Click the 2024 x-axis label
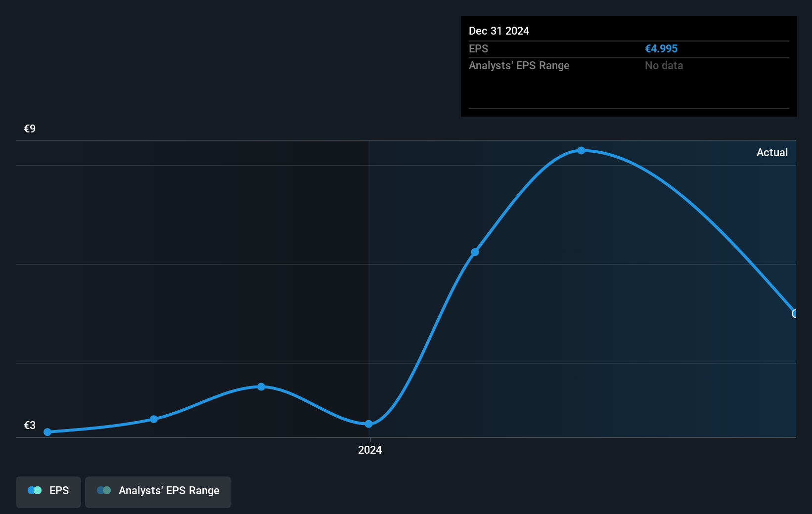 370,450
